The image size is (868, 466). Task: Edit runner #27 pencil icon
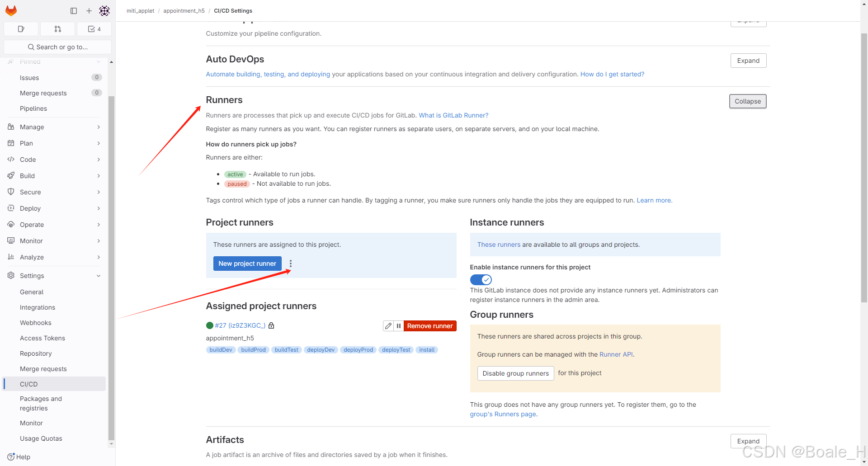coord(388,326)
